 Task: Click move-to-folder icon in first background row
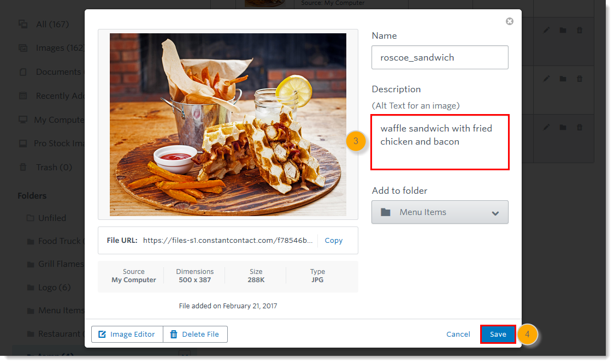point(563,30)
